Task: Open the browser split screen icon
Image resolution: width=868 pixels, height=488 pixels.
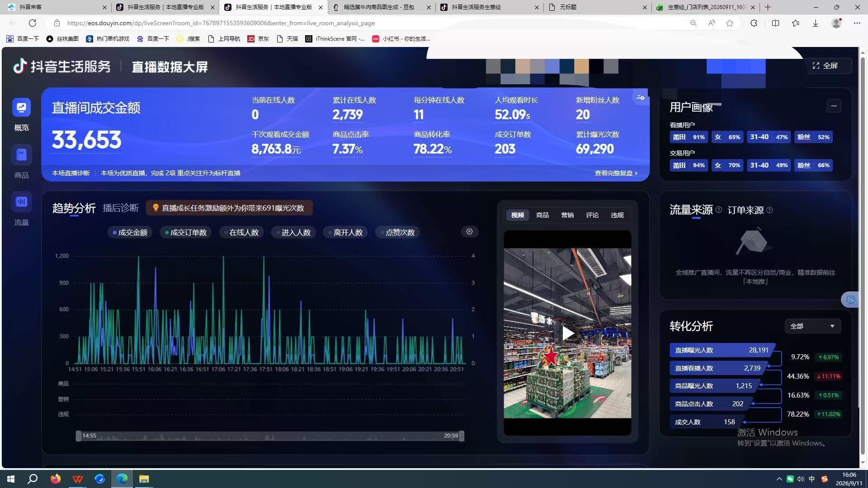Action: coord(776,23)
